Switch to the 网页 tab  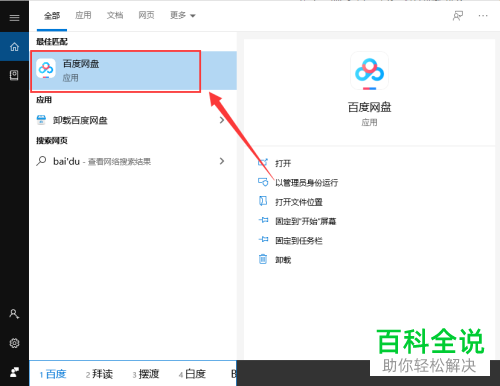click(146, 15)
